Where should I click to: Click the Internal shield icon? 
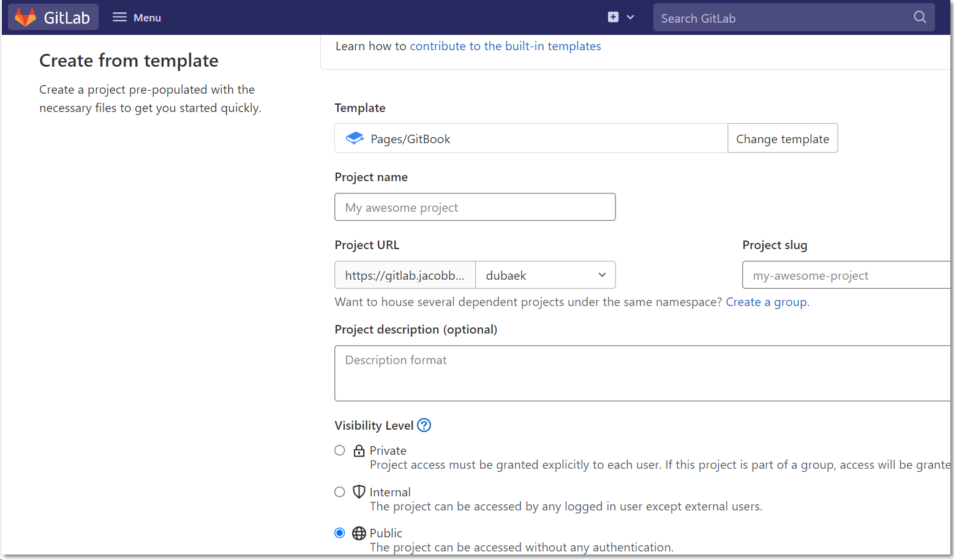(359, 491)
